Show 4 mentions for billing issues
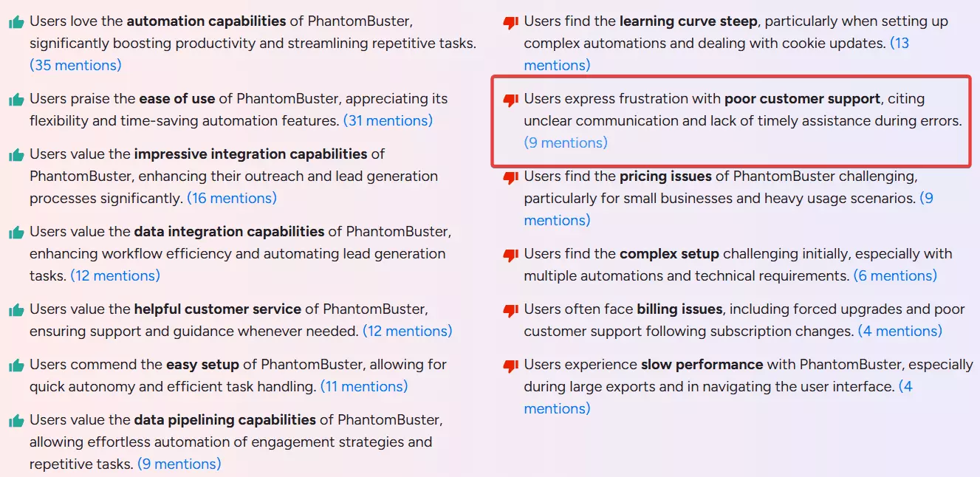 click(x=900, y=331)
